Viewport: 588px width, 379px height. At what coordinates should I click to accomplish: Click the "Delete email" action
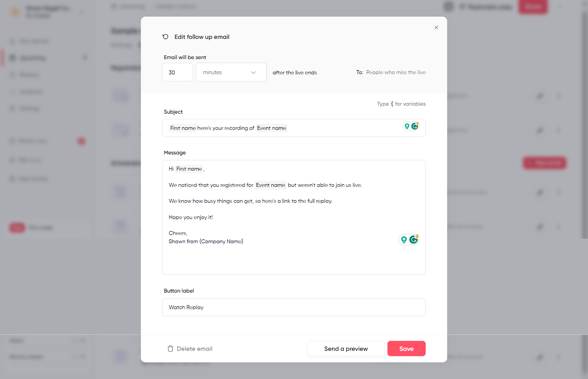coord(194,348)
